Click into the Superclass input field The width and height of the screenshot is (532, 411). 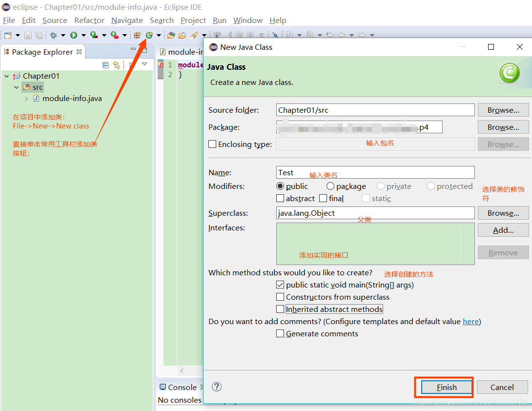[375, 213]
